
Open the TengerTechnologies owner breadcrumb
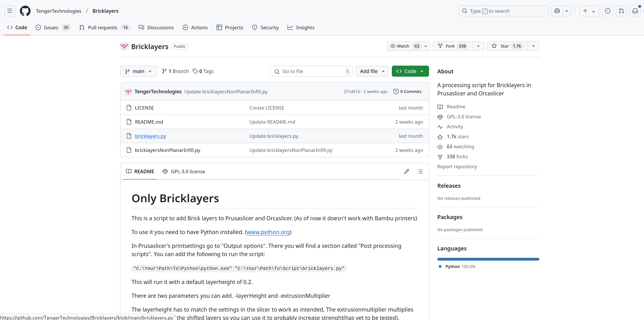click(x=58, y=11)
